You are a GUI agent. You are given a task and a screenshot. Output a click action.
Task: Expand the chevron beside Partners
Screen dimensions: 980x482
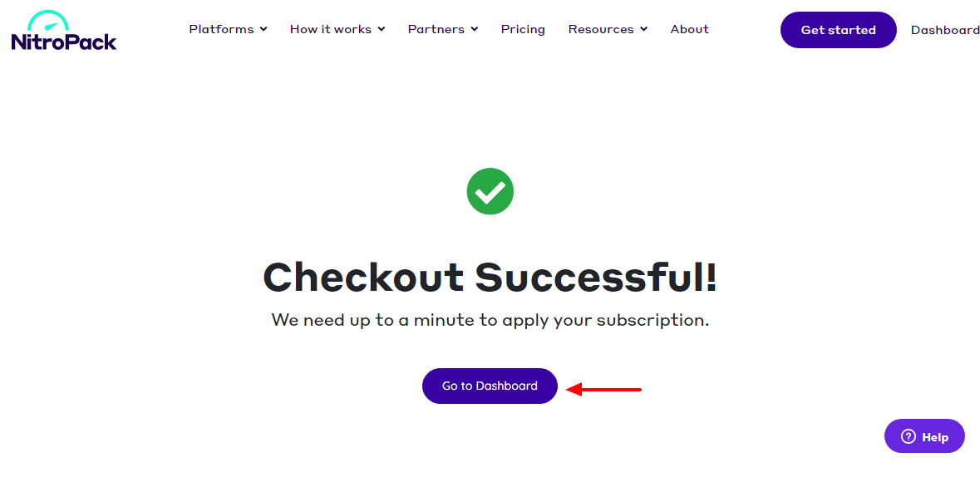(475, 29)
